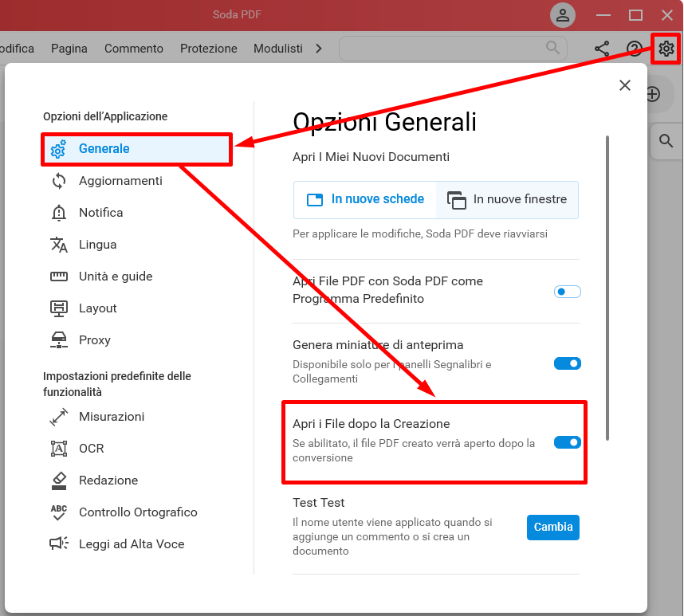Disable Genera miniature di anteprima switch

pyautogui.click(x=567, y=363)
